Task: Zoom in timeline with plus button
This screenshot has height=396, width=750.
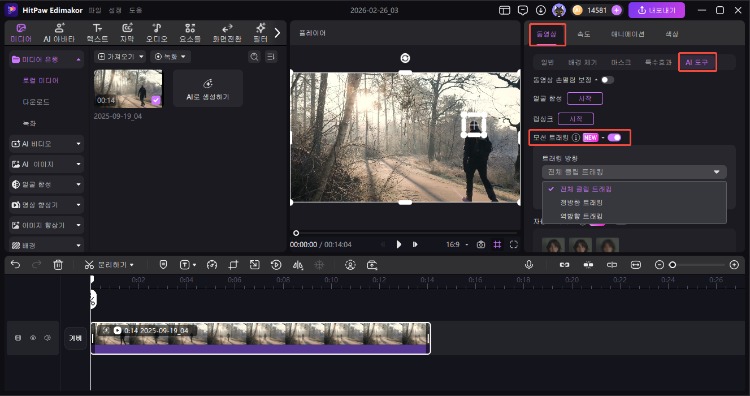Action: tap(734, 264)
